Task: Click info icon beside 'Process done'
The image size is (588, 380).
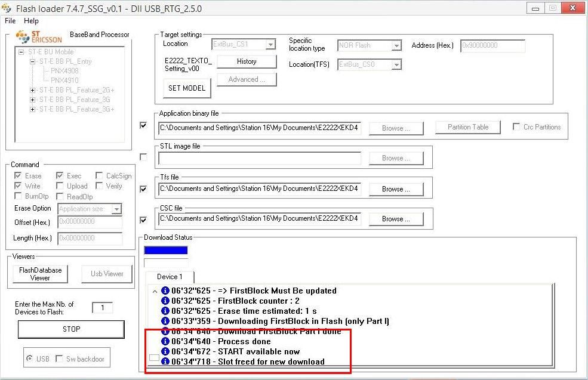Action: (x=165, y=341)
